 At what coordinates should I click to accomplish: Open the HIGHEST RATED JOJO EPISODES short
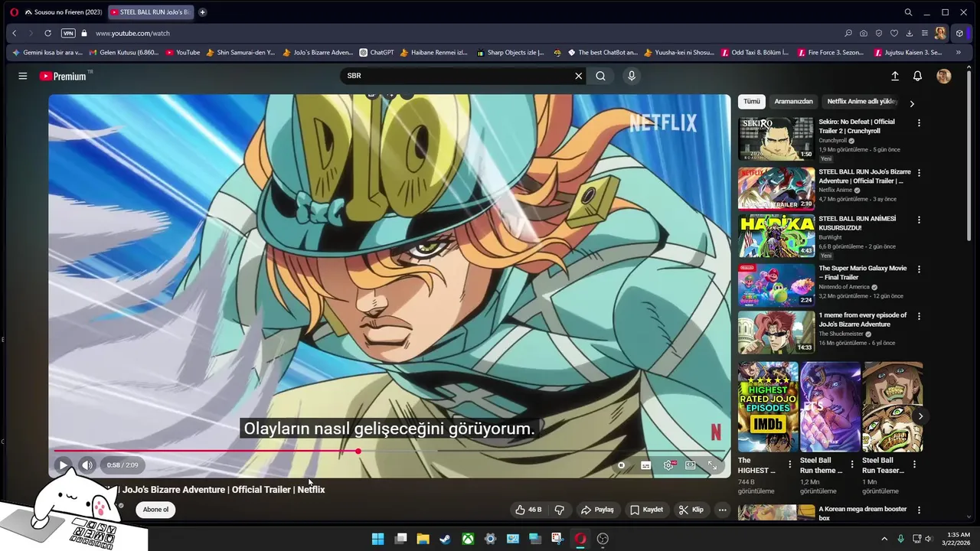pyautogui.click(x=768, y=407)
